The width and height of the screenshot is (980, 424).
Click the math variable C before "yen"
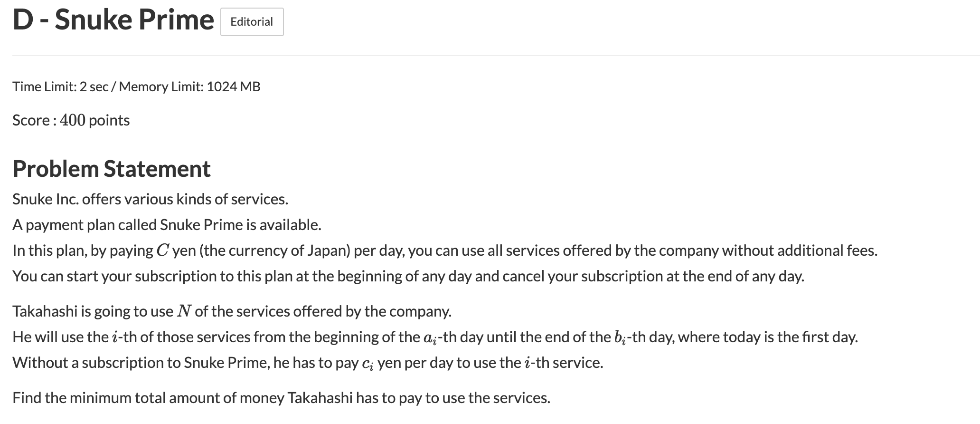(x=162, y=251)
